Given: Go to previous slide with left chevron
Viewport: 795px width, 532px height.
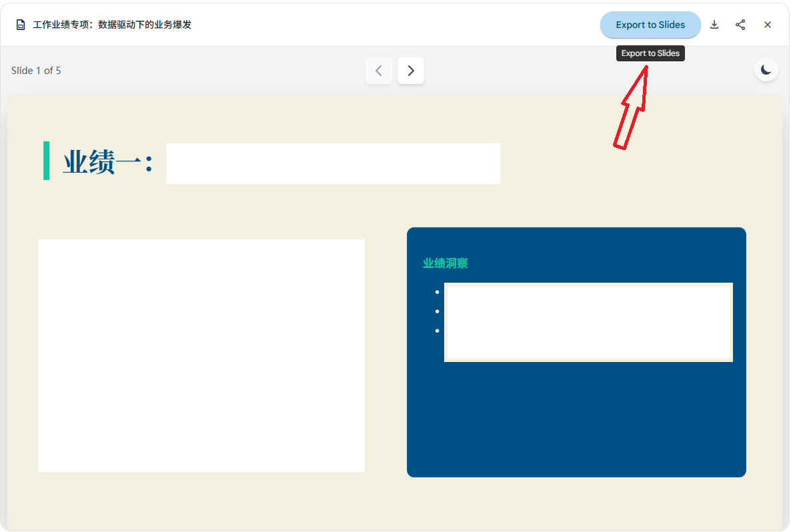Looking at the screenshot, I should click(x=378, y=71).
